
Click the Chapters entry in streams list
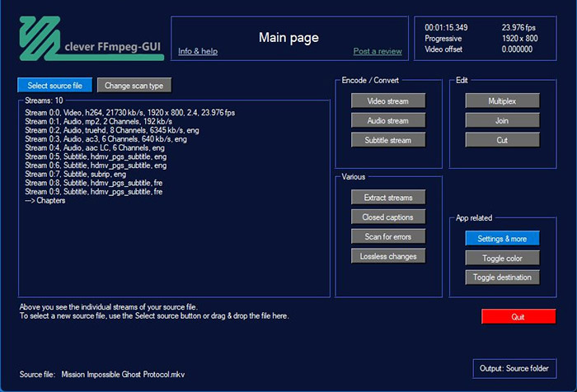click(x=45, y=200)
